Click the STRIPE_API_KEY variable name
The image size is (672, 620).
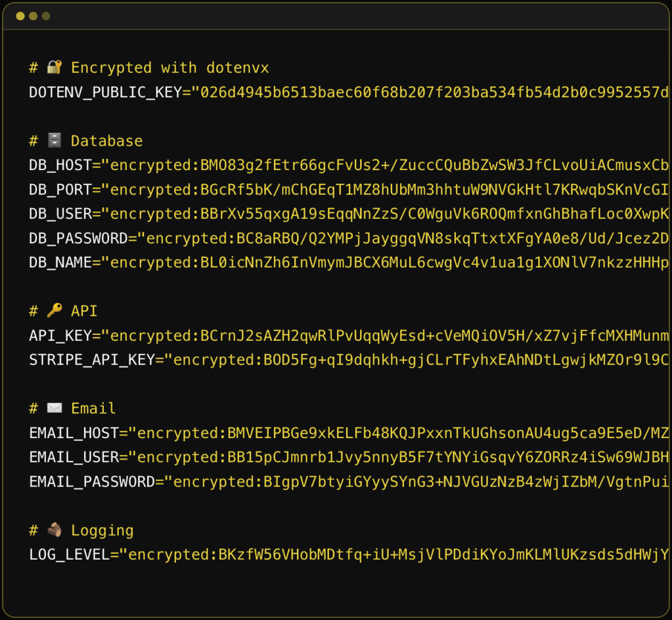pyautogui.click(x=91, y=360)
